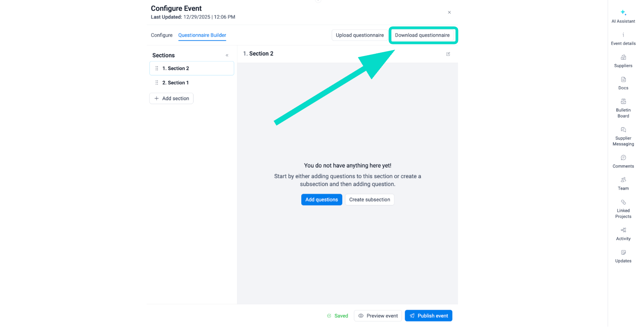644x330 pixels.
Task: Click Upload questionnaire button
Action: point(360,35)
